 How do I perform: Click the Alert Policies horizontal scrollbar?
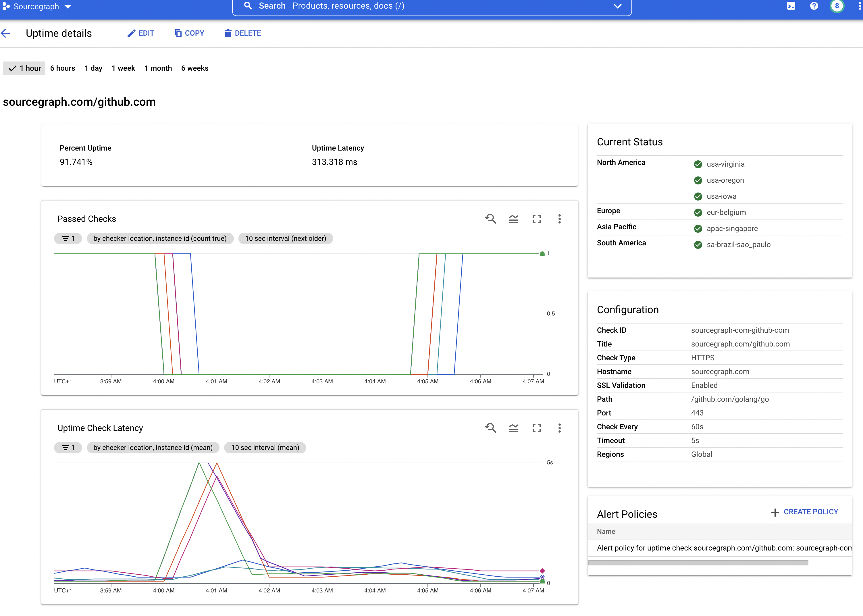click(x=698, y=563)
